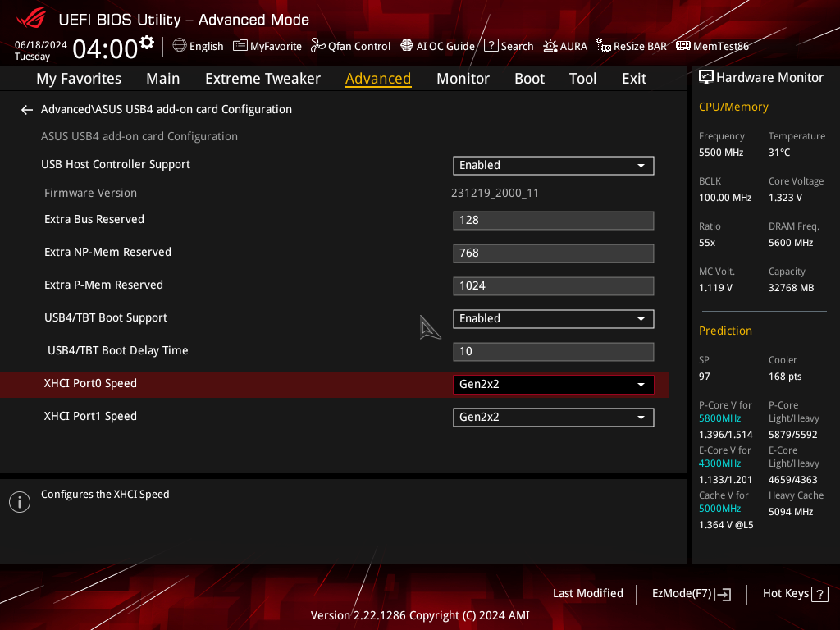
Task: Click the Hardware Monitor panel icon
Action: [706, 77]
